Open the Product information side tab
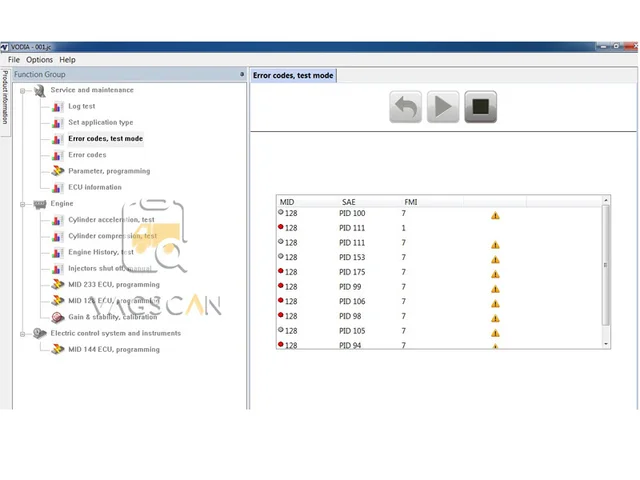This screenshot has height=480, width=640. (5, 97)
